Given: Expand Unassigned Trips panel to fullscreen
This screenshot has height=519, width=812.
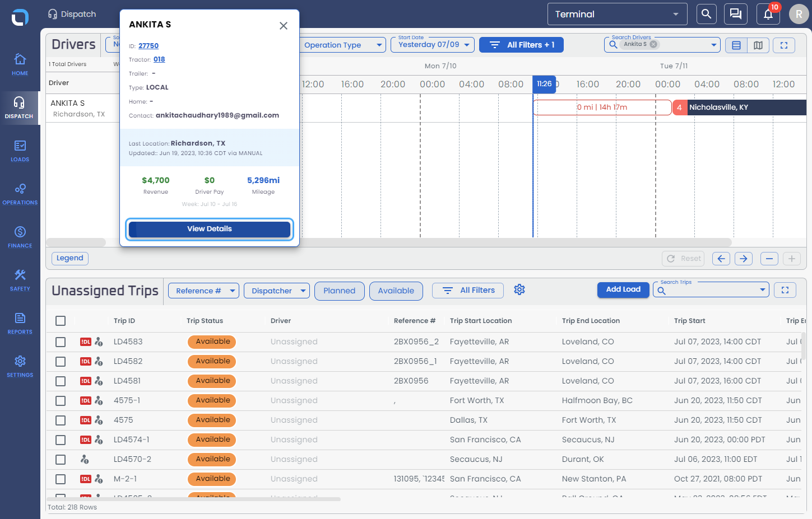Looking at the screenshot, I should coord(785,290).
